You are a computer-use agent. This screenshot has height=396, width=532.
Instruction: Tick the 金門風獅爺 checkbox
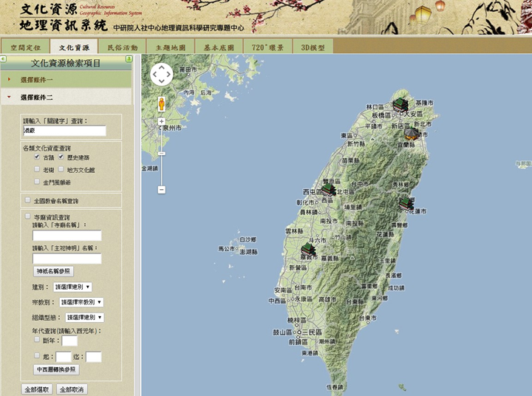point(37,181)
